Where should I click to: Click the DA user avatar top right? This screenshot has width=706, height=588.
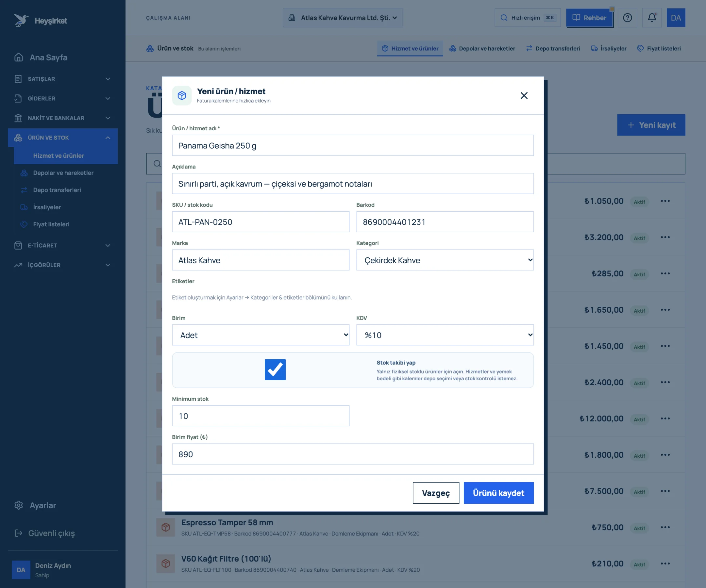pyautogui.click(x=676, y=18)
